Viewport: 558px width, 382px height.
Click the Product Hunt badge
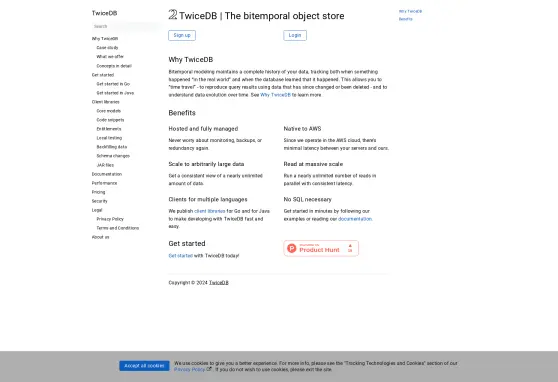321,248
